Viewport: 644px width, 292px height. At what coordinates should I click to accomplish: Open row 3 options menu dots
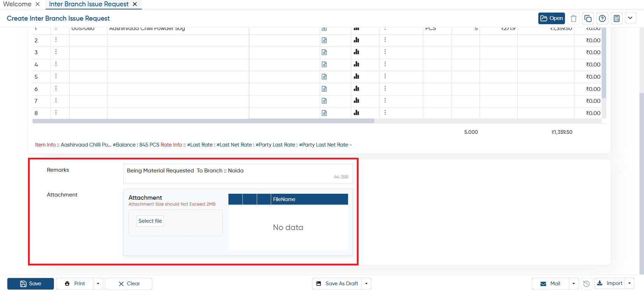56,52
